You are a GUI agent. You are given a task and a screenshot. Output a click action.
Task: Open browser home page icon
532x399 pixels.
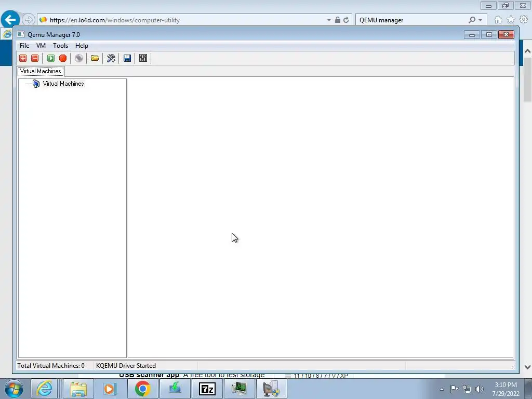pos(498,20)
